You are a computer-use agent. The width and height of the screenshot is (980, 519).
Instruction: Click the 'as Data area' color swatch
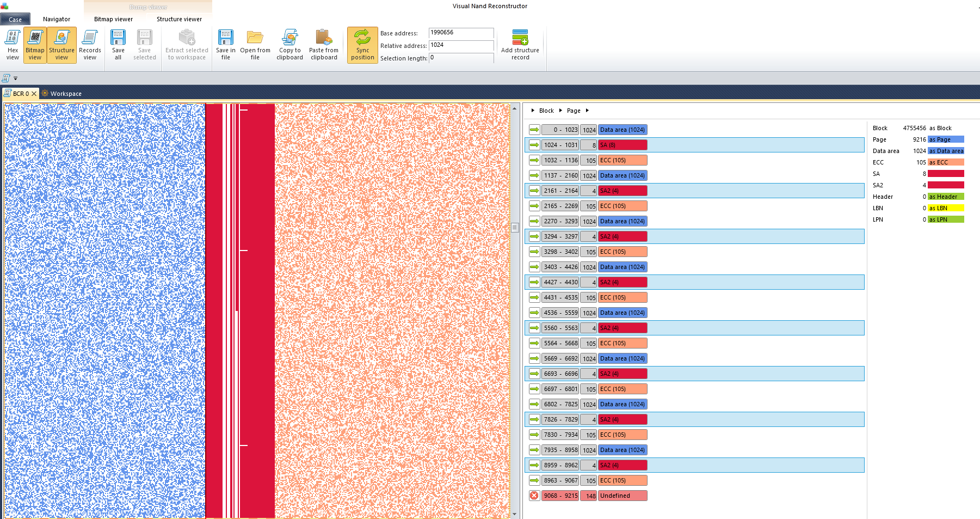[x=946, y=151]
